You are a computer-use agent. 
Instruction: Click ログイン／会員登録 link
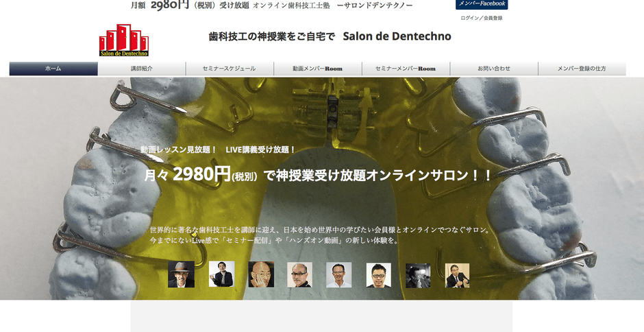tap(482, 18)
